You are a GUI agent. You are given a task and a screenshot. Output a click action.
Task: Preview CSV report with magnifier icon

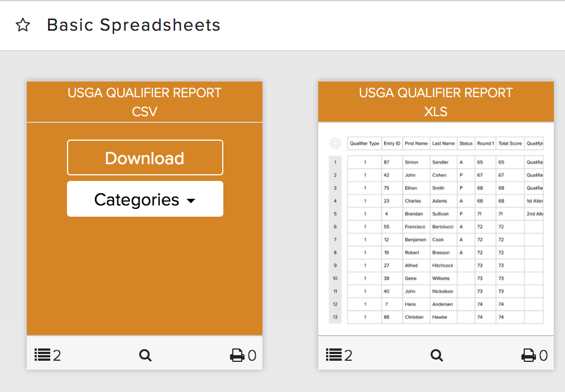click(x=145, y=355)
